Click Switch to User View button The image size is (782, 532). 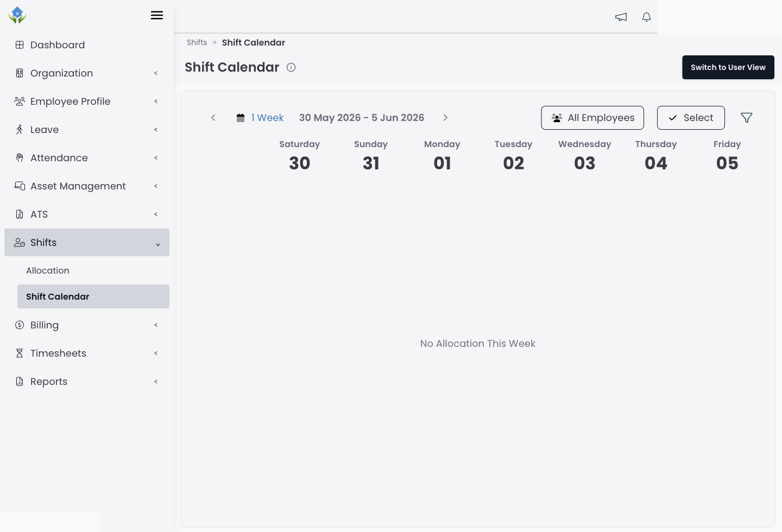(x=728, y=67)
